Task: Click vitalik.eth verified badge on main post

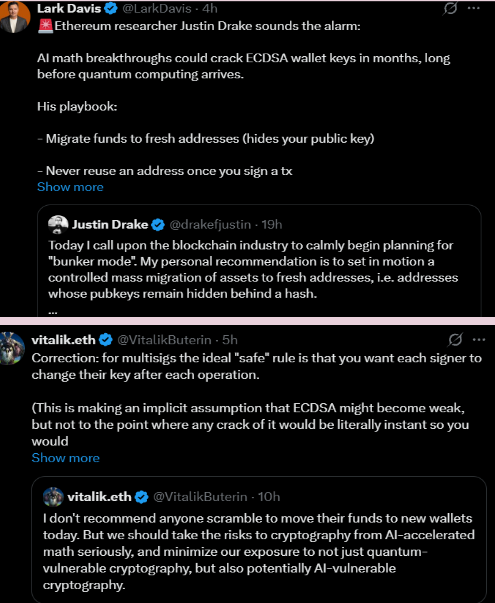Action: click(x=106, y=340)
